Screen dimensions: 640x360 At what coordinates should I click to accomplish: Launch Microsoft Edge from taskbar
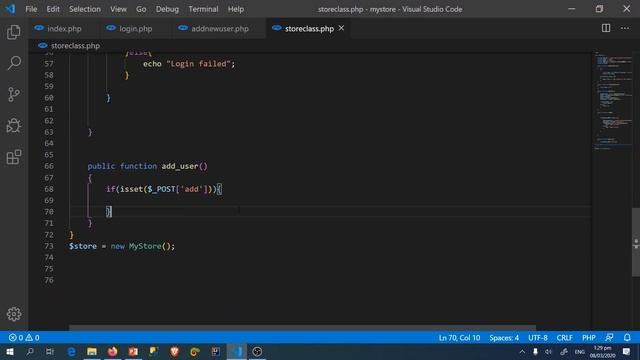(x=71, y=352)
